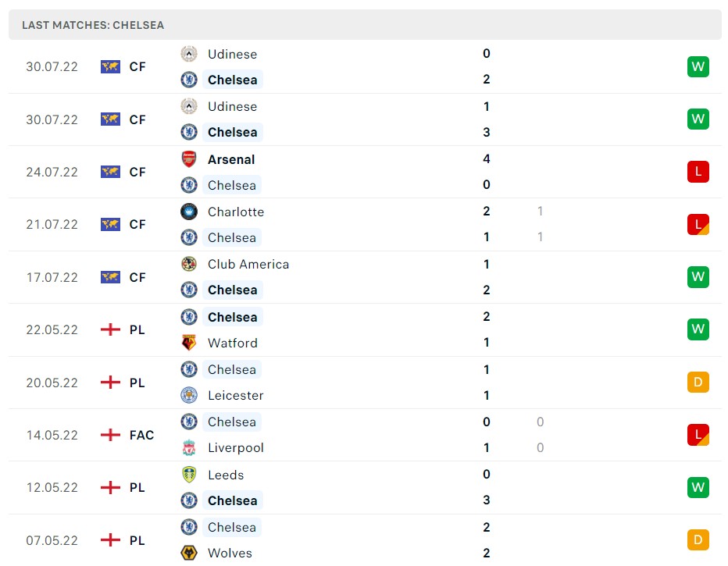
Task: Click the red L badge for Arsenal match
Action: click(698, 172)
